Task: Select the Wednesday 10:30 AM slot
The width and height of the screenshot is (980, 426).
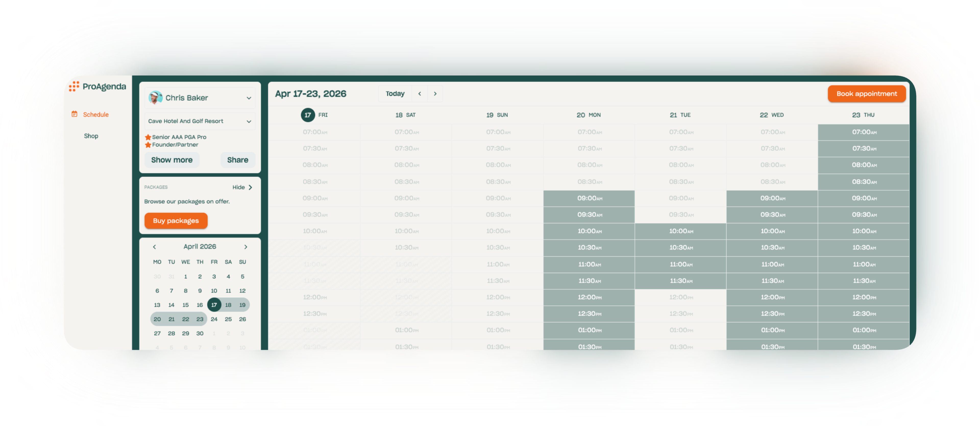Action: point(772,248)
